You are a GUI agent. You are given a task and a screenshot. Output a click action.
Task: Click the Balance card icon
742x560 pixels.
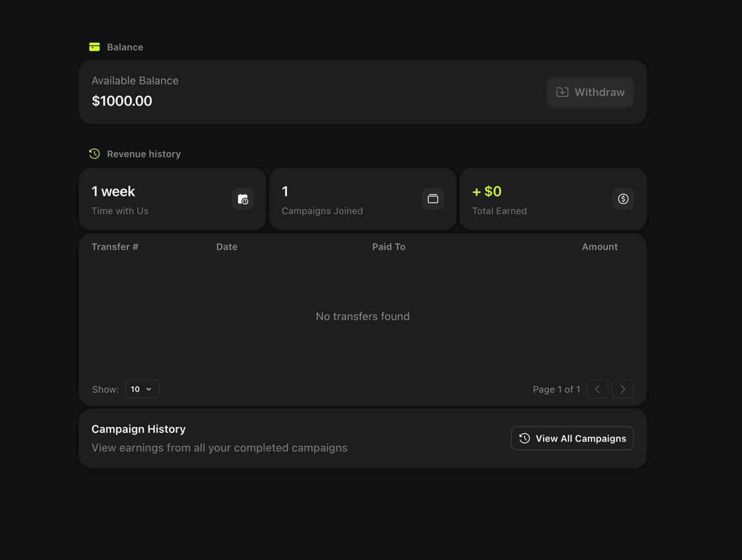coord(94,47)
